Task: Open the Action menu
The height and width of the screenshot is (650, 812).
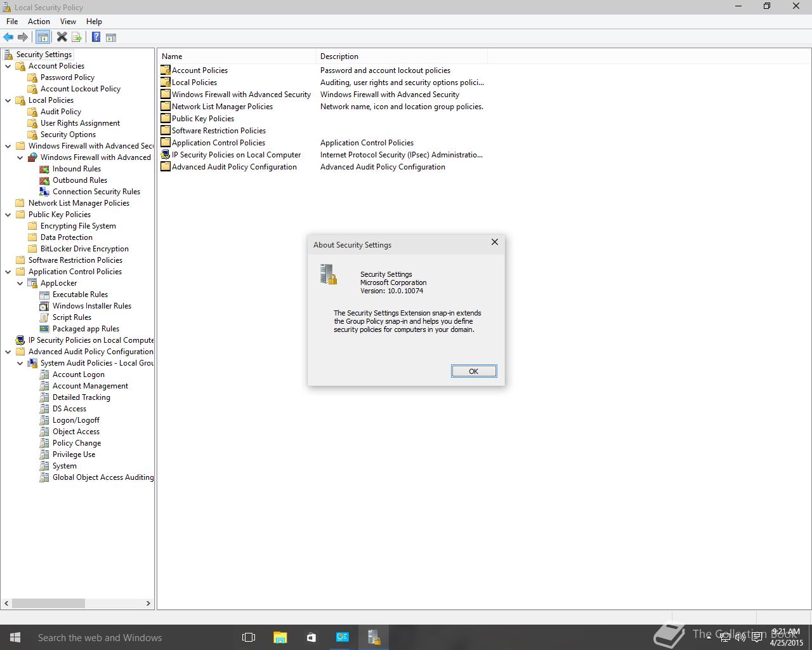Action: [39, 22]
